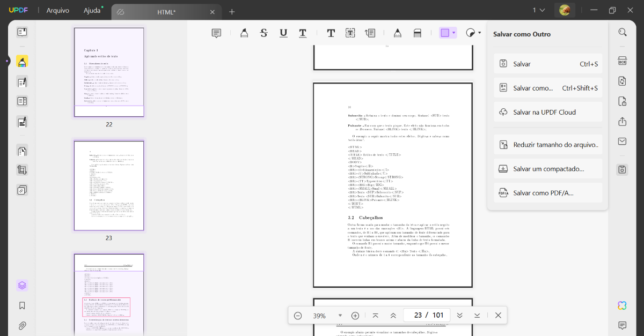Open the Arquivo menu
The width and height of the screenshot is (644, 336).
point(57,10)
